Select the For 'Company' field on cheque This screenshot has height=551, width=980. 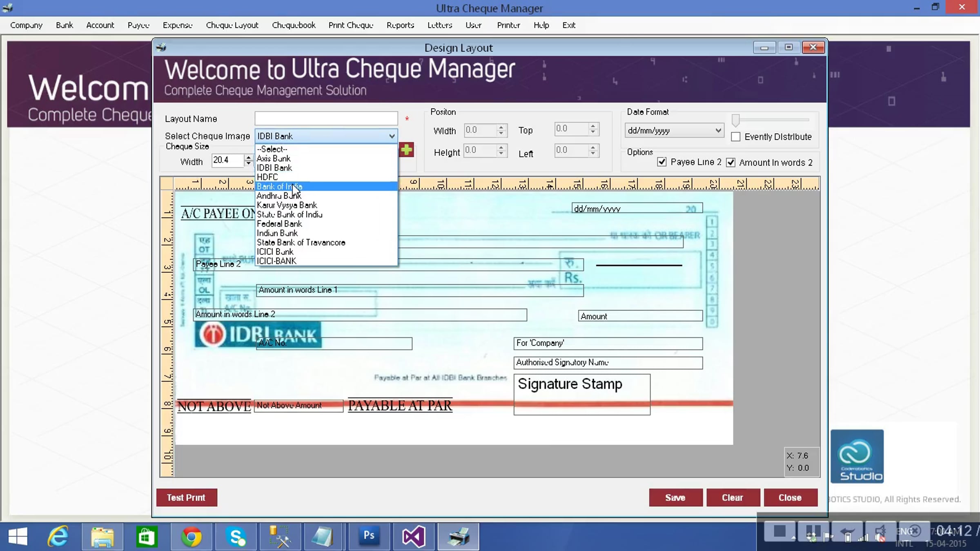(x=608, y=344)
